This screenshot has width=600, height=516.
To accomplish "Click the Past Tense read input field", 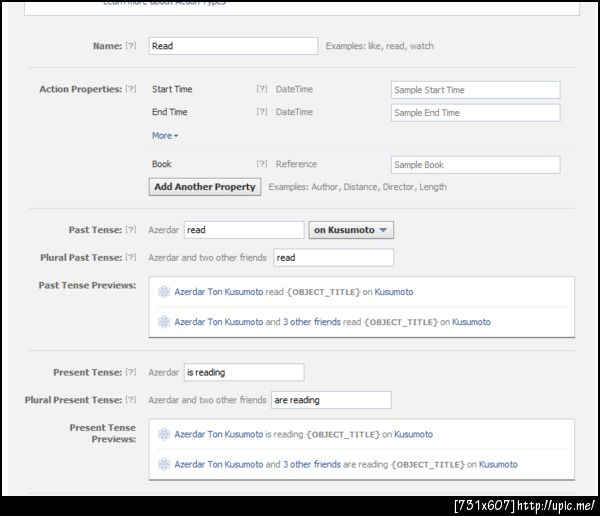I will point(244,230).
